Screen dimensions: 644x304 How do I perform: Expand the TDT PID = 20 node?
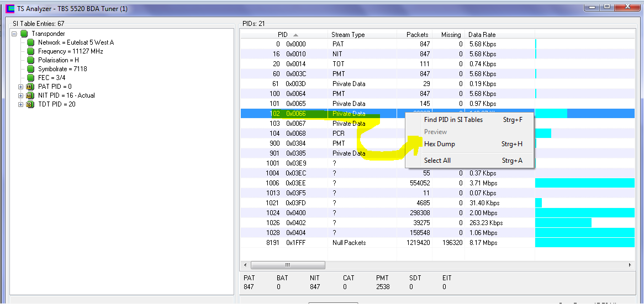[21, 104]
